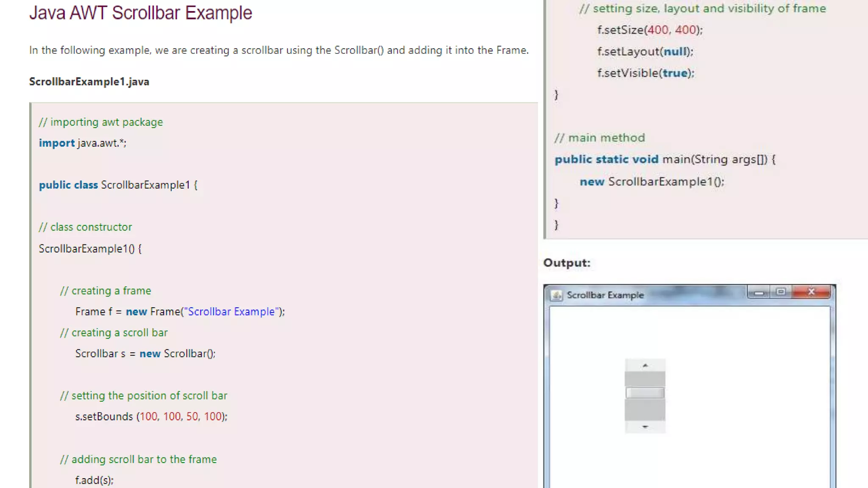Click scrollbar track below the thumb
Screen dimensions: 868x488
[x=645, y=410]
